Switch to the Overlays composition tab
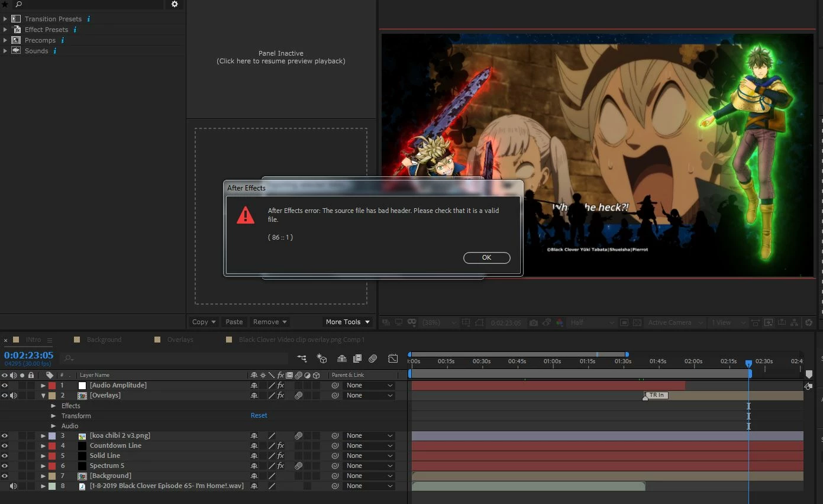The height and width of the screenshot is (504, 823). (180, 340)
